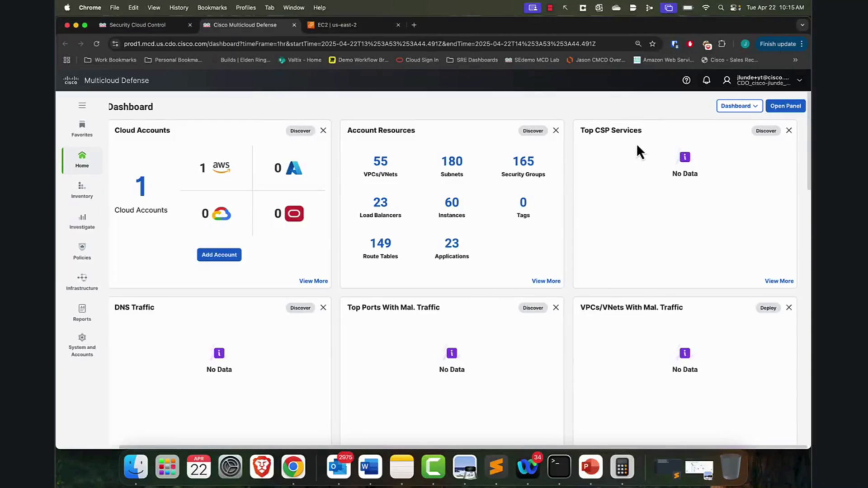Open the Infrastructure sidebar icon

coord(82,282)
